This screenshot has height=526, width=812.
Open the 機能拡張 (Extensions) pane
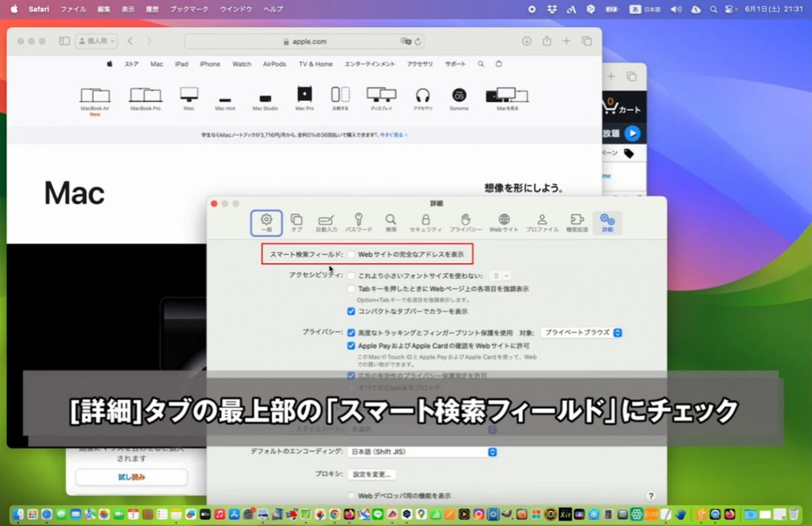click(x=577, y=223)
